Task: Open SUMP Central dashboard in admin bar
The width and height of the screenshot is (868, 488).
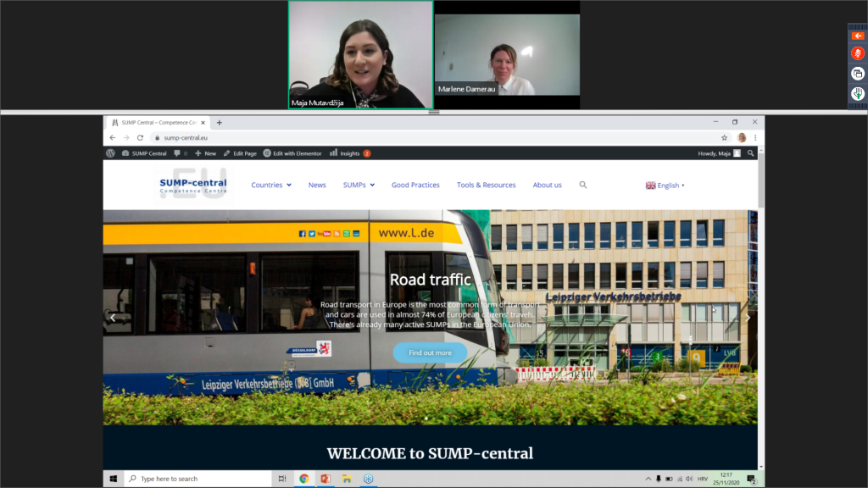Action: tap(144, 153)
